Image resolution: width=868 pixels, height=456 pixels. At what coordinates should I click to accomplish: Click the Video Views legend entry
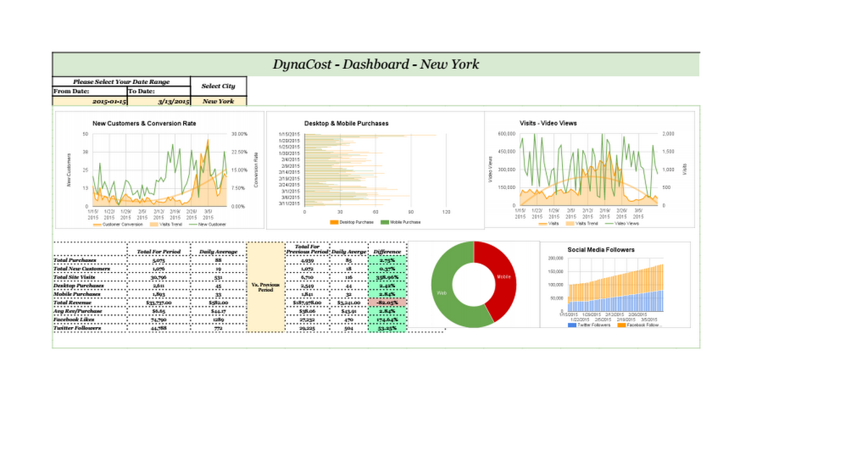point(621,224)
